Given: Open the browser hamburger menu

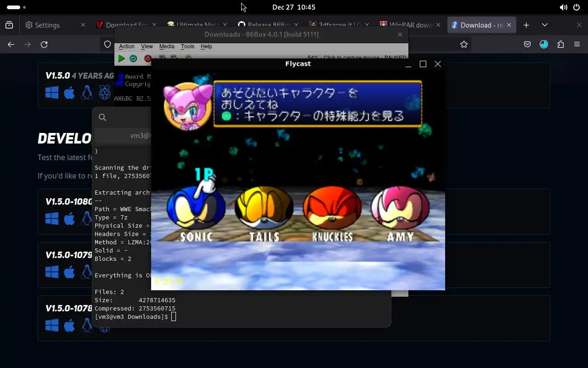Looking at the screenshot, I should (577, 44).
